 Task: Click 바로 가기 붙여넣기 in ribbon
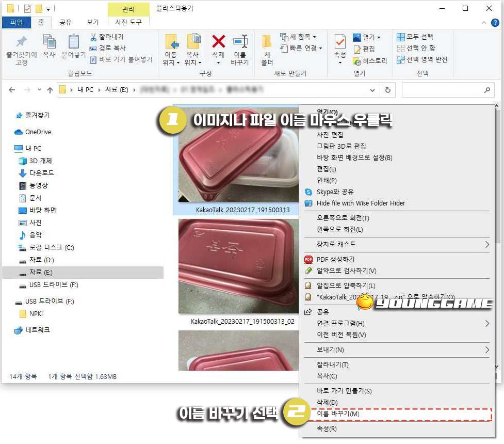121,59
